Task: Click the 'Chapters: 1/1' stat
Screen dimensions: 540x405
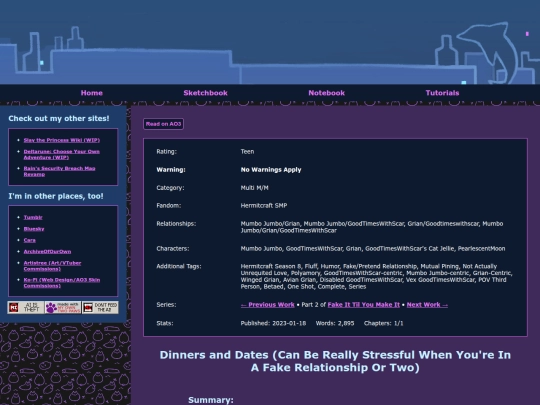Action: pyautogui.click(x=383, y=323)
